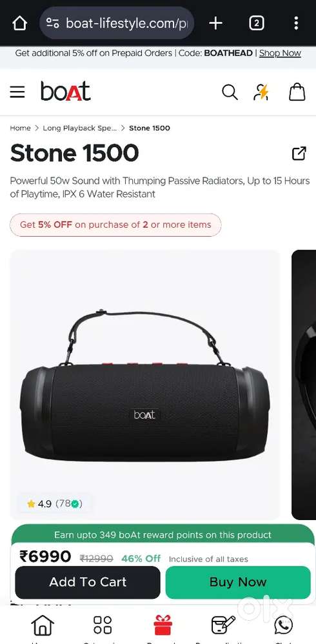Tap the 5% OFF offer pill
The width and height of the screenshot is (316, 644).
(115, 225)
